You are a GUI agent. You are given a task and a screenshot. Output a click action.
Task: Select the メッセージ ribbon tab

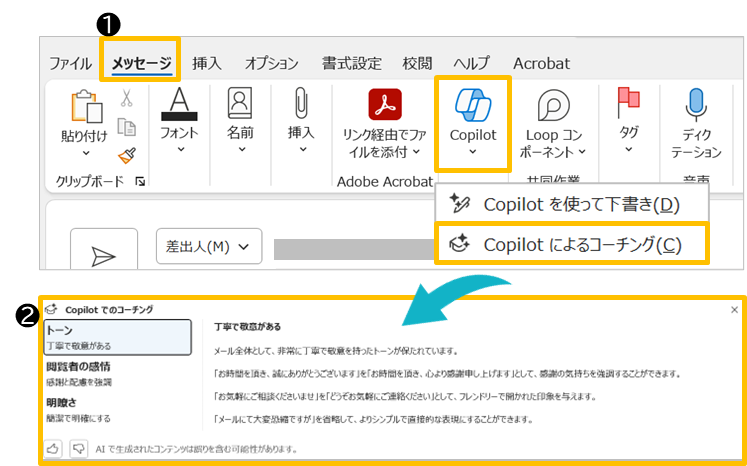click(141, 63)
